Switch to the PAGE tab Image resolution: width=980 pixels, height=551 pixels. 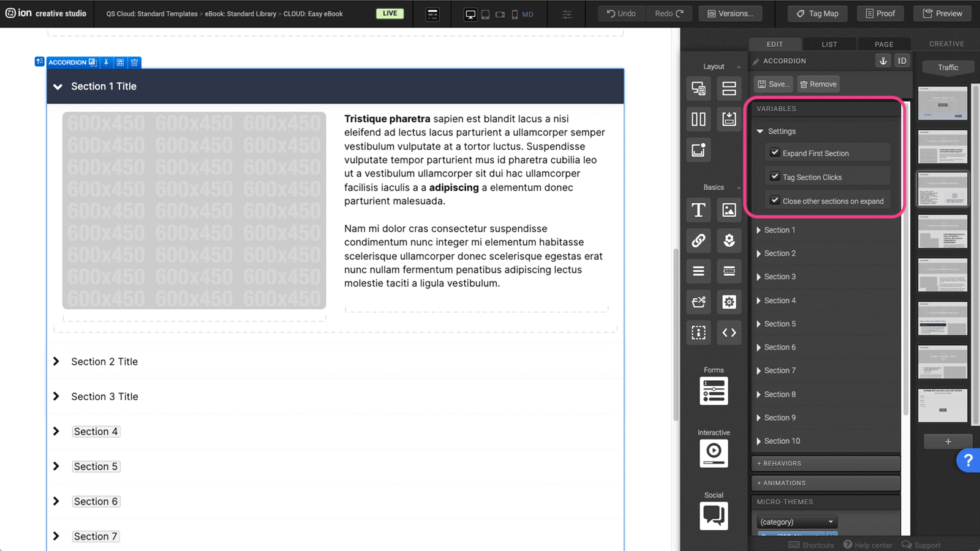[884, 44]
